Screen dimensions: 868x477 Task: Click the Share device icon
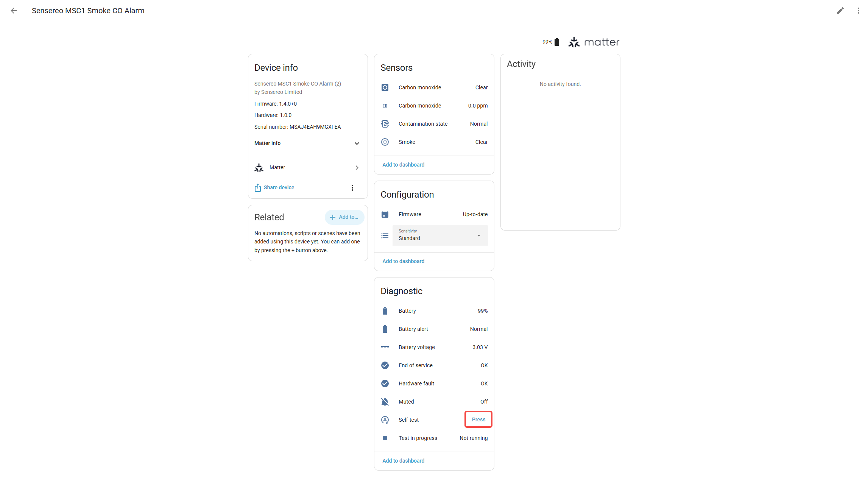tap(258, 188)
